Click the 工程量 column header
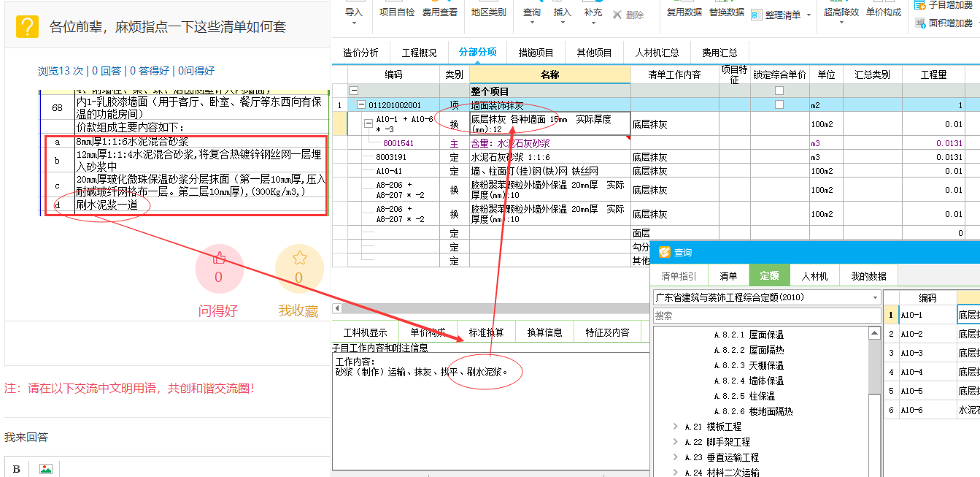This screenshot has width=980, height=477. pos(933,75)
